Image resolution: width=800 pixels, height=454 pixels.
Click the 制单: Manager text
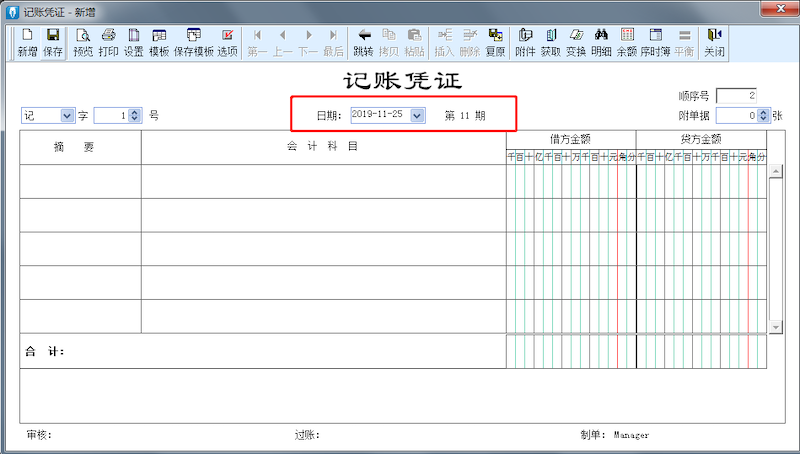(614, 435)
